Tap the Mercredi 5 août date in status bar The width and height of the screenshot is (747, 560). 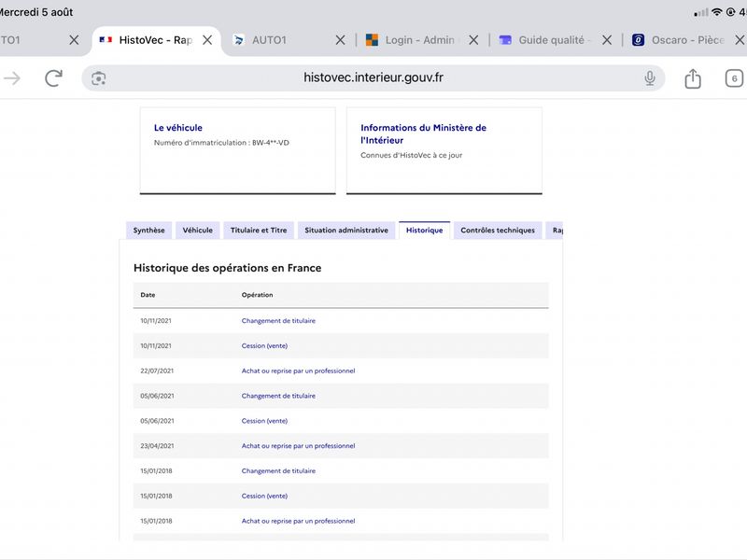click(36, 12)
